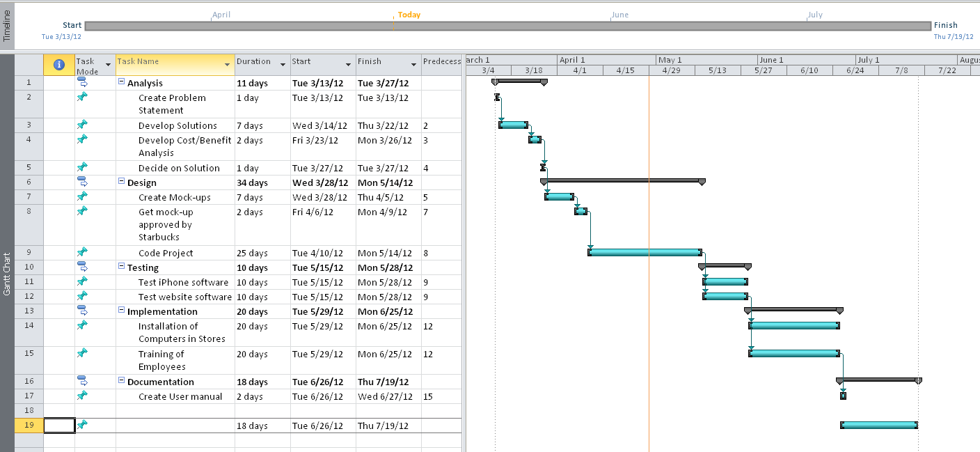Select the auto-schedule icon beside Documentation
The height and width of the screenshot is (452, 980).
point(83,379)
